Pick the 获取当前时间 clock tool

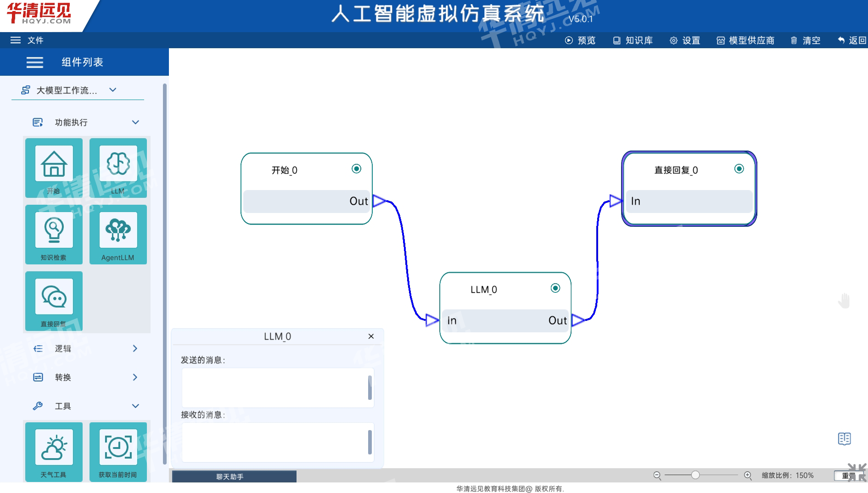pos(118,448)
